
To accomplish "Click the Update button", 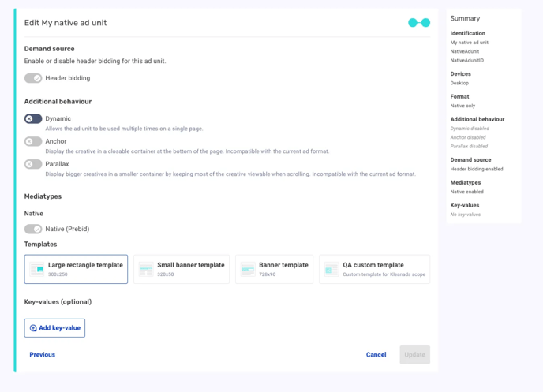I will click(x=415, y=355).
